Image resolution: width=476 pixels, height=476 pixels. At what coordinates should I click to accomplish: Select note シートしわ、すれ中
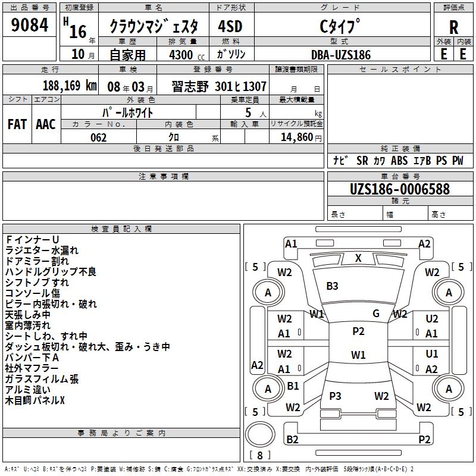click(46, 336)
